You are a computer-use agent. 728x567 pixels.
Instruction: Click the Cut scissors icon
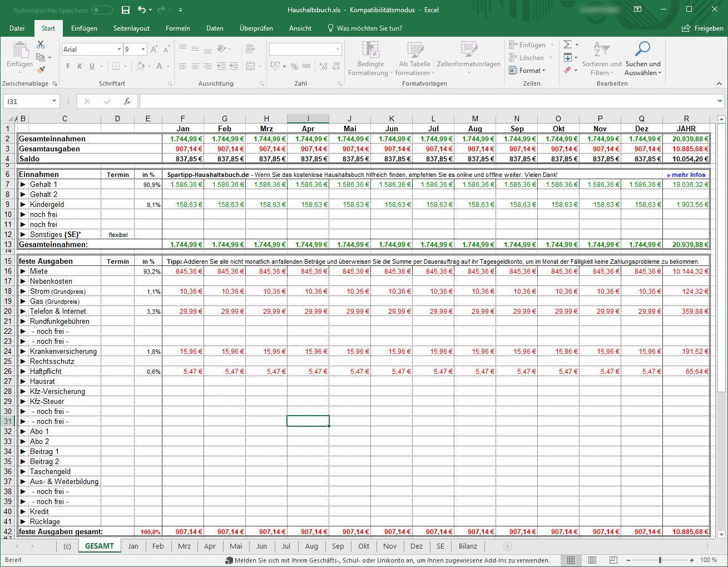[x=41, y=45]
